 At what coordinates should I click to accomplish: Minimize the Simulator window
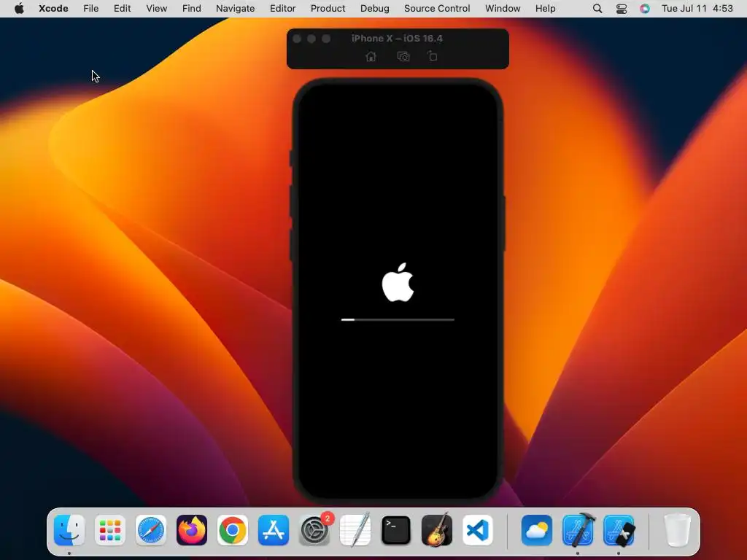pos(311,39)
